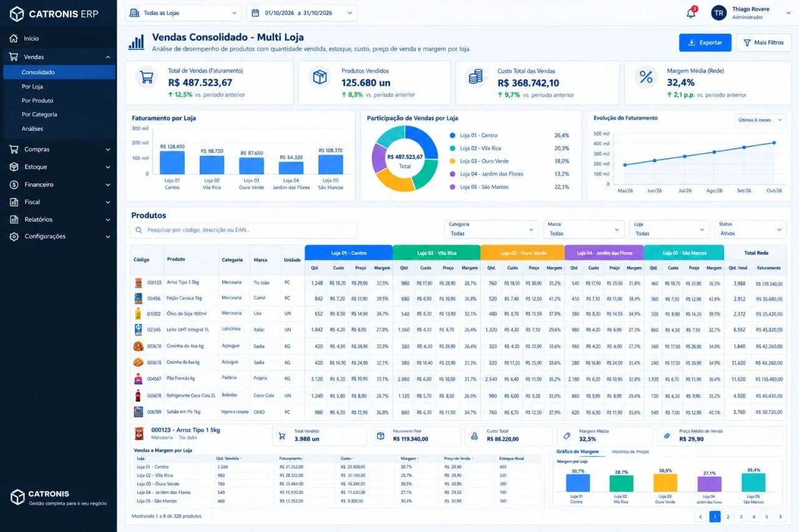Click the orange Loja 03 - Ouro Verde header
The width and height of the screenshot is (799, 532).
(522, 253)
